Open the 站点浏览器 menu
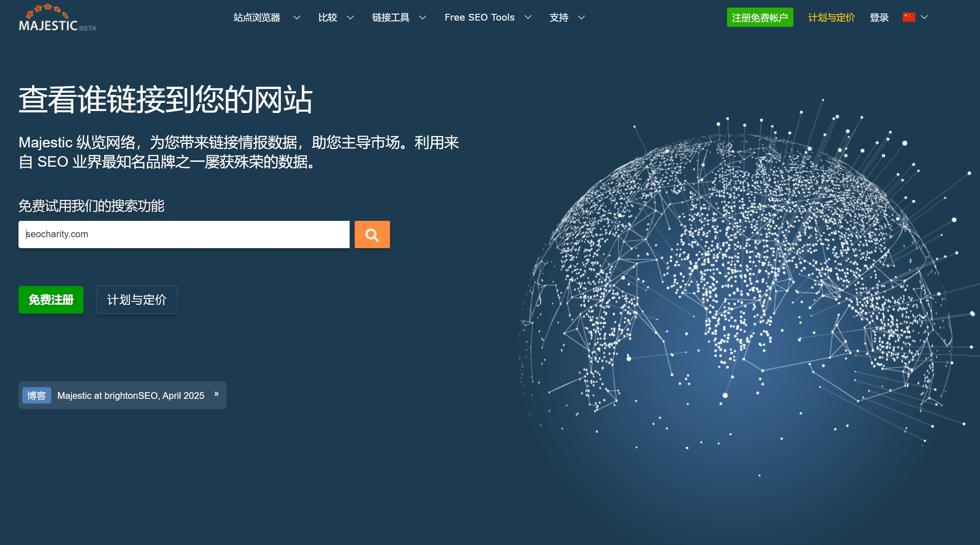The image size is (980, 545). pyautogui.click(x=257, y=18)
